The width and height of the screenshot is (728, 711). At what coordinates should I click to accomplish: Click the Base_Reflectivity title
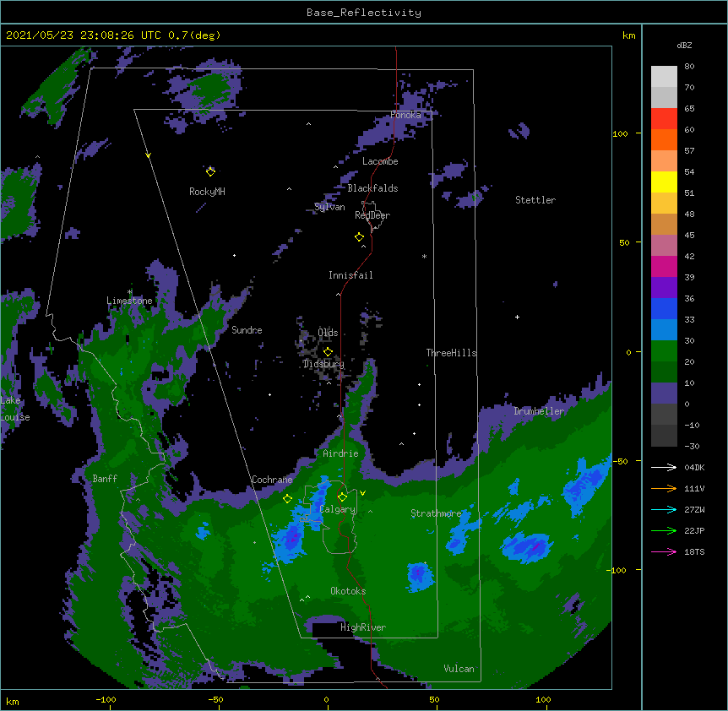364,13
